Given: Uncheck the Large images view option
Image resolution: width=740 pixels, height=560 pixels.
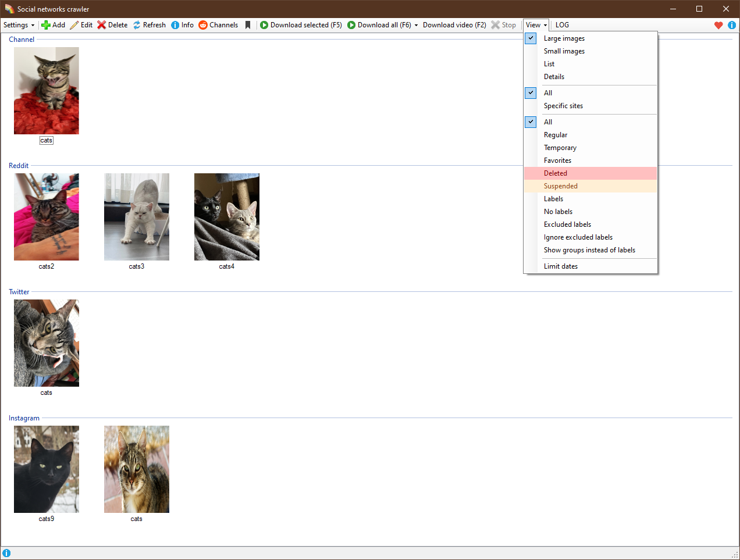Looking at the screenshot, I should click(531, 38).
